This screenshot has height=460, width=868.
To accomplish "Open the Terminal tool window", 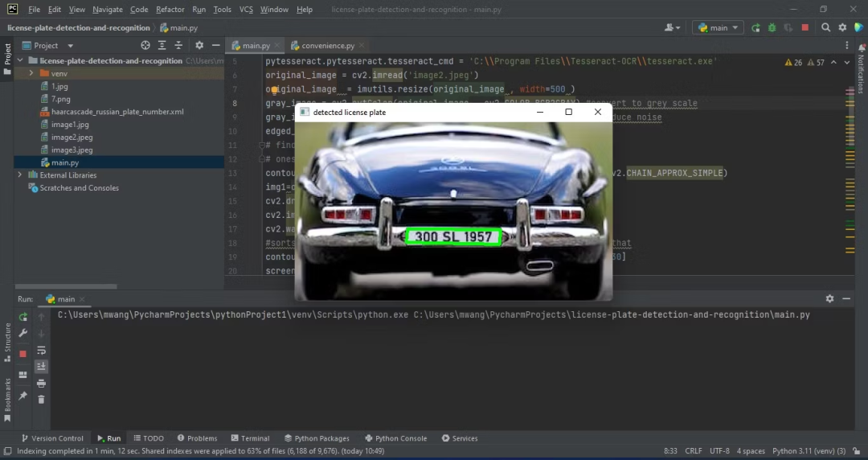I will click(250, 438).
